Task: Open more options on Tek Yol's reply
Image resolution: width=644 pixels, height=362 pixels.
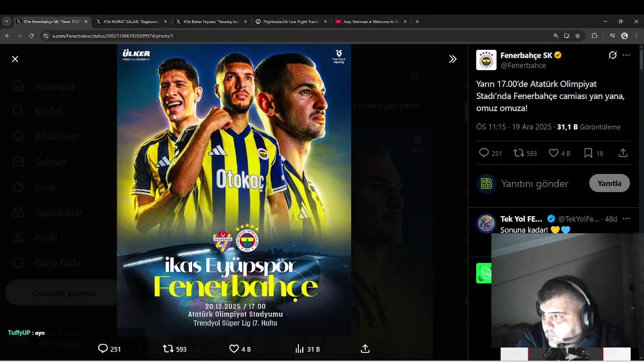Action: [x=626, y=219]
